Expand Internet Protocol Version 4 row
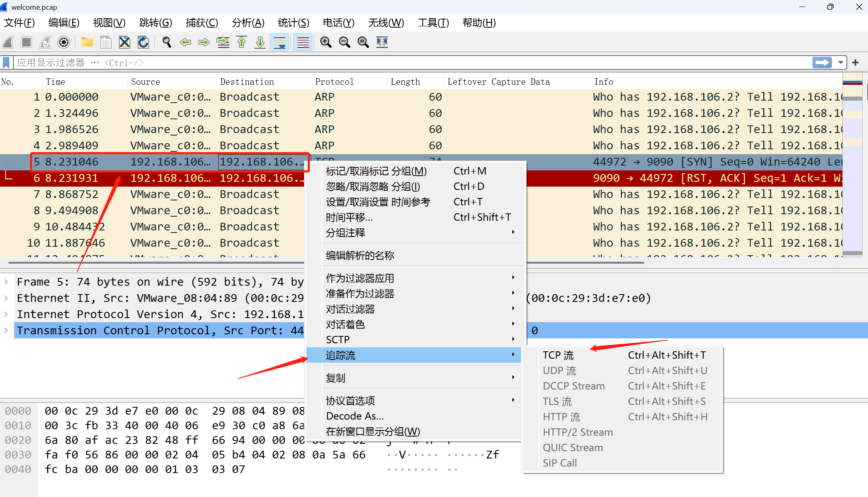 [x=6, y=314]
